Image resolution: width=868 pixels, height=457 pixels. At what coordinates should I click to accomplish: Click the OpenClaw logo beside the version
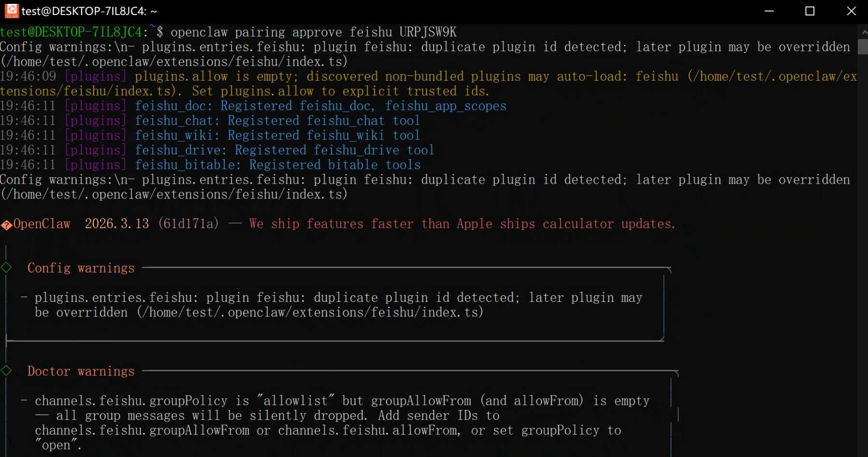point(6,225)
